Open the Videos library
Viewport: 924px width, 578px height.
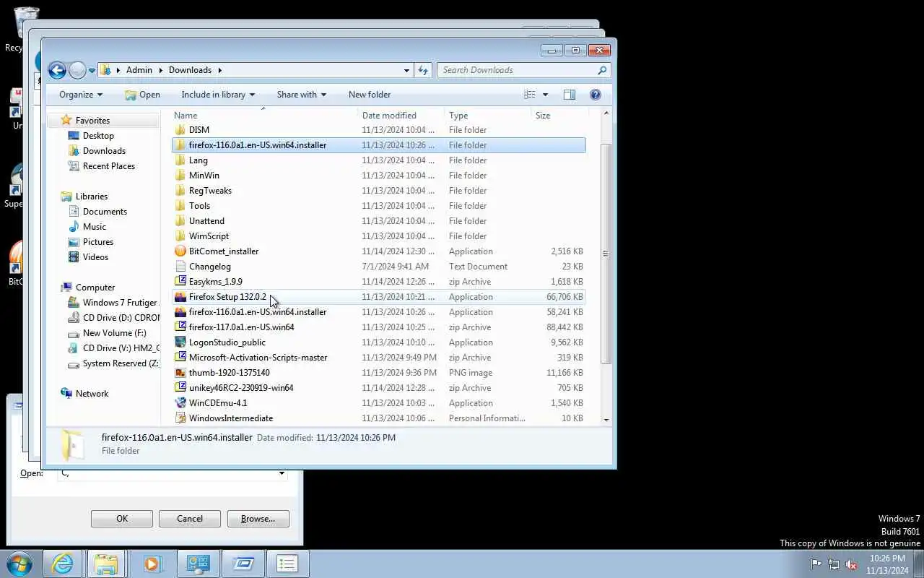point(95,257)
